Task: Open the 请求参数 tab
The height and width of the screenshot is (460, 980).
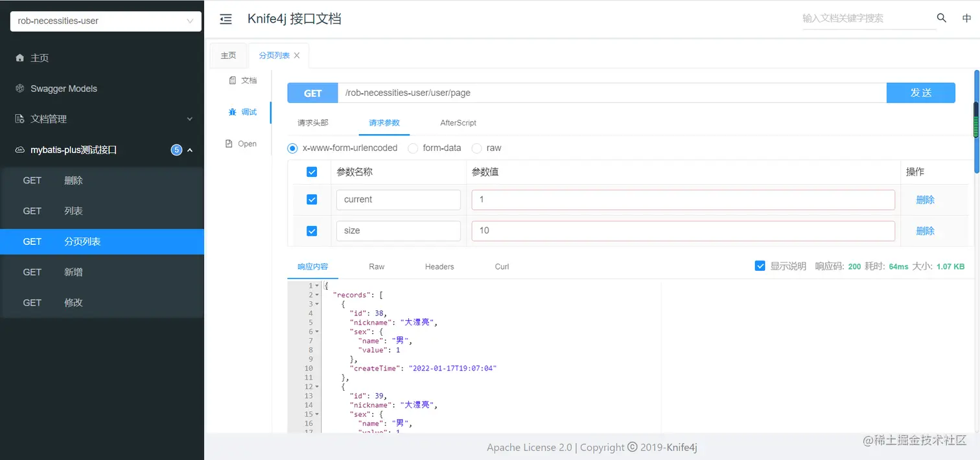Action: point(384,122)
